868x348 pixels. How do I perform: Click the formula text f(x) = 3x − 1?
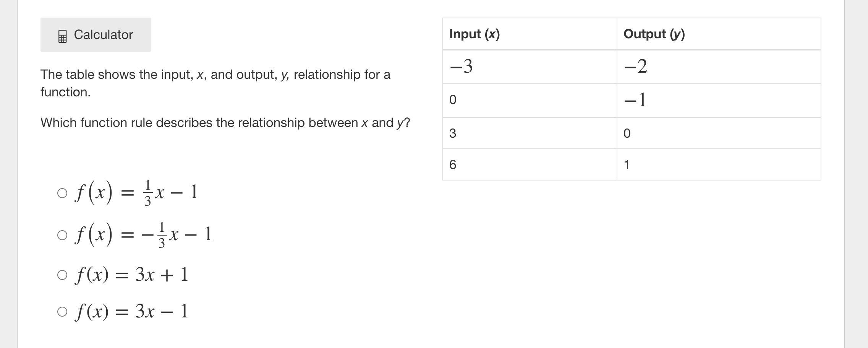point(132,312)
